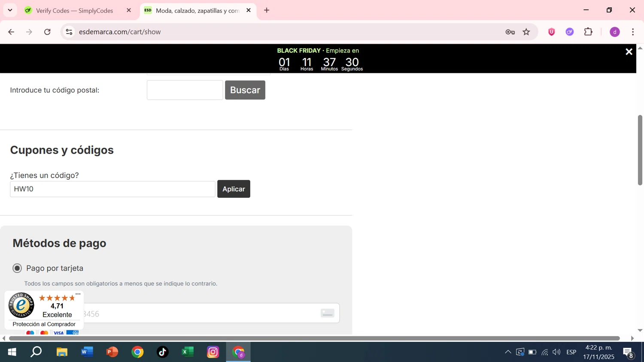View site information icon in address bar
Image resolution: width=644 pixels, height=362 pixels.
69,32
